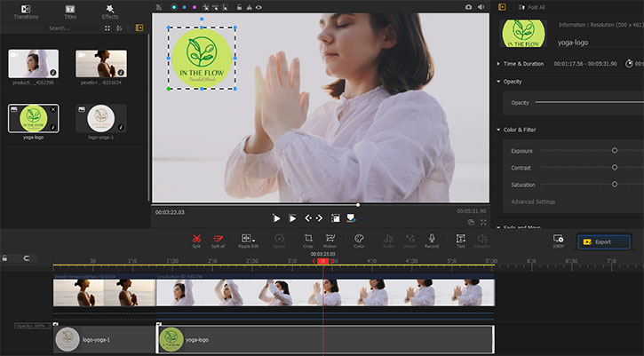This screenshot has width=644, height=356.
Task: Adjust the Exposure slider handle
Action: pos(614,150)
